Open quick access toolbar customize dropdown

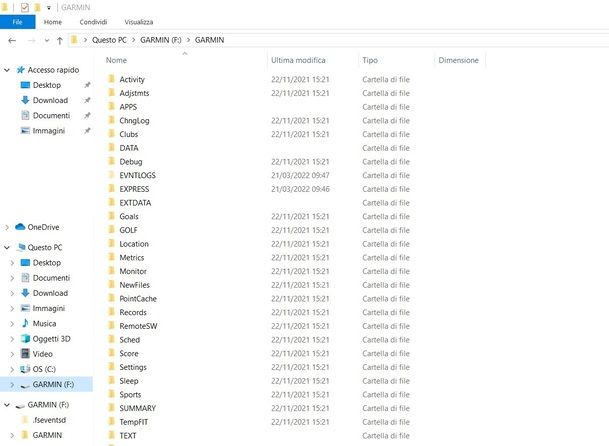(x=49, y=7)
